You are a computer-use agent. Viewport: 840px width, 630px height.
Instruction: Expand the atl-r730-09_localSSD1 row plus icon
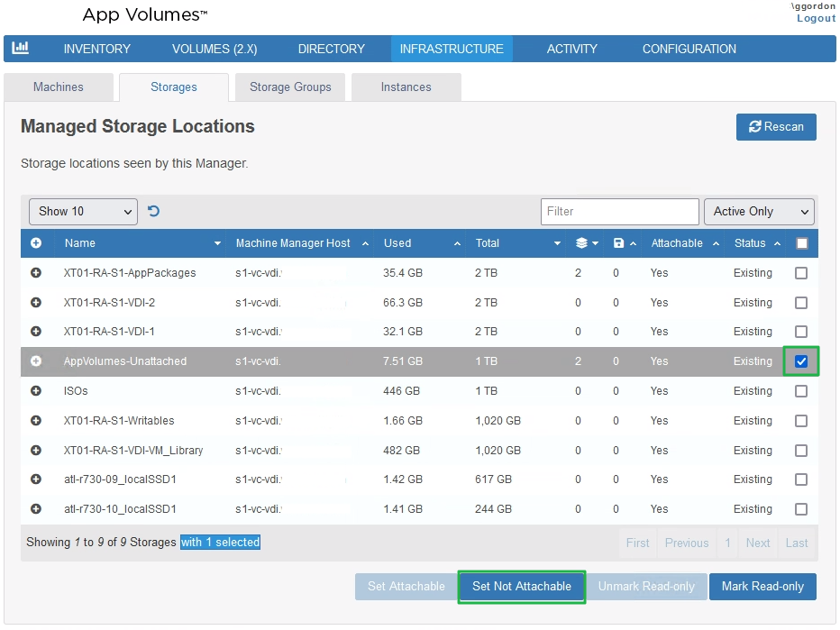point(35,479)
